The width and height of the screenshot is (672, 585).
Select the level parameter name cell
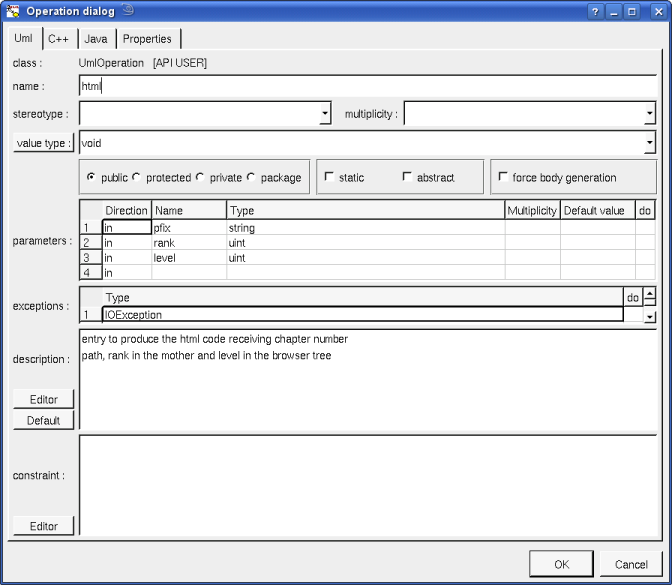(x=189, y=258)
